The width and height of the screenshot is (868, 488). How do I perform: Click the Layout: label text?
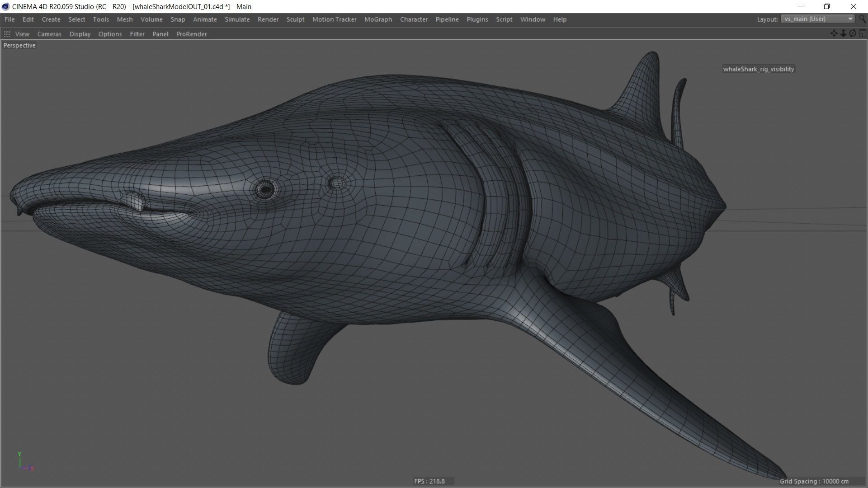tap(767, 19)
